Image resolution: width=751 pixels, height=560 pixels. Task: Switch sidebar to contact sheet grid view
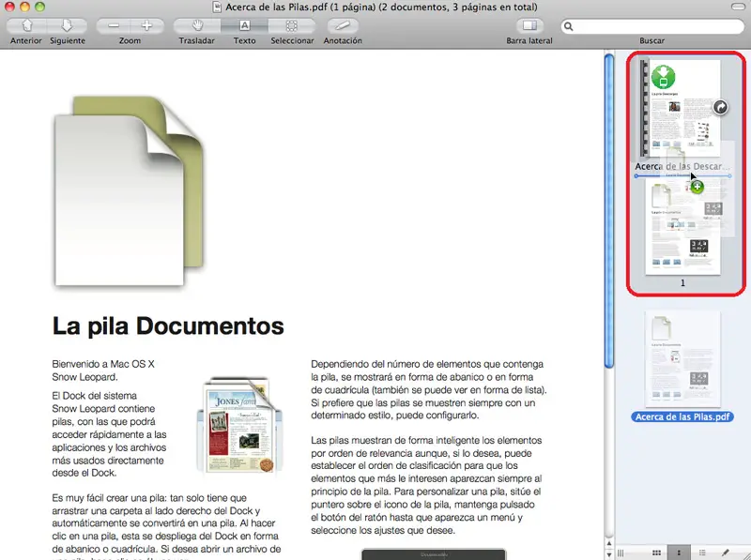pyautogui.click(x=656, y=552)
